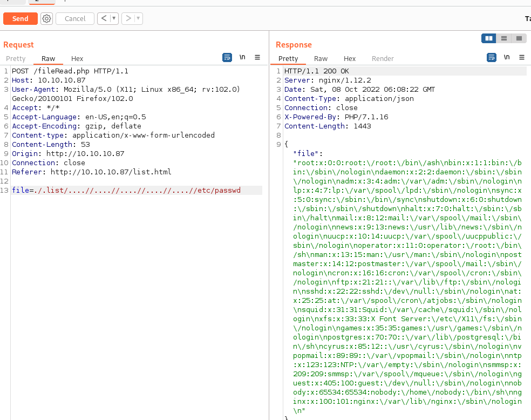Open the next-request history dropdown
This screenshot has width=531, height=420.
[139, 18]
